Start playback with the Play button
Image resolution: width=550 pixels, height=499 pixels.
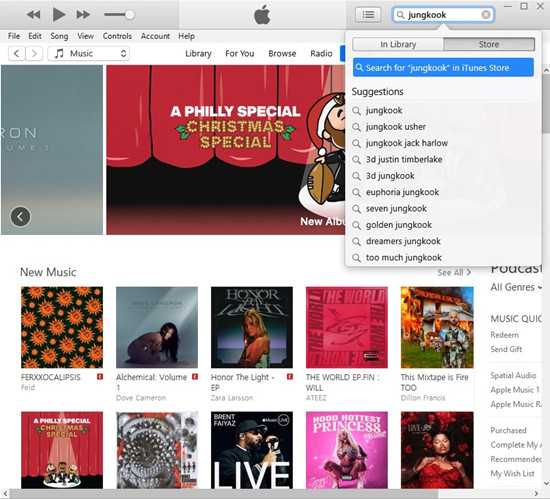(59, 15)
